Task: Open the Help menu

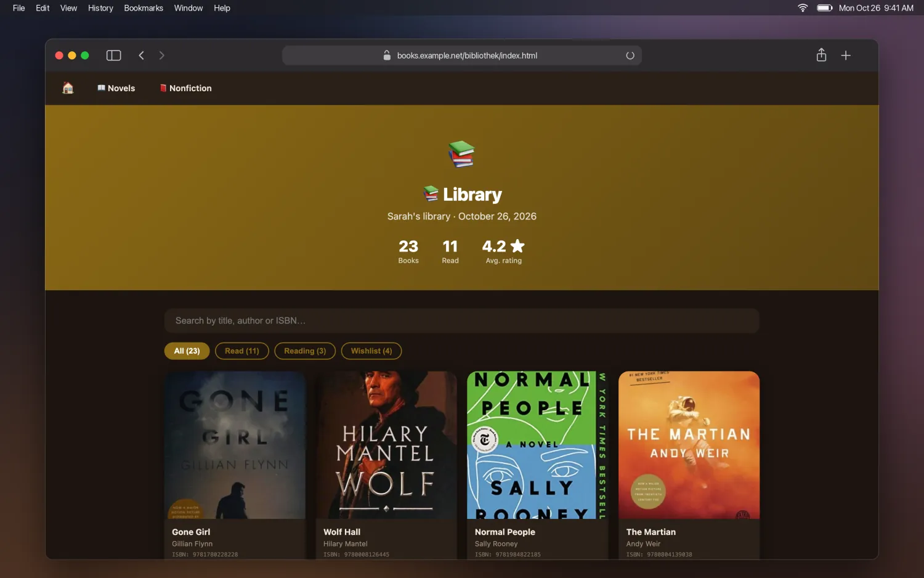Action: (x=222, y=8)
